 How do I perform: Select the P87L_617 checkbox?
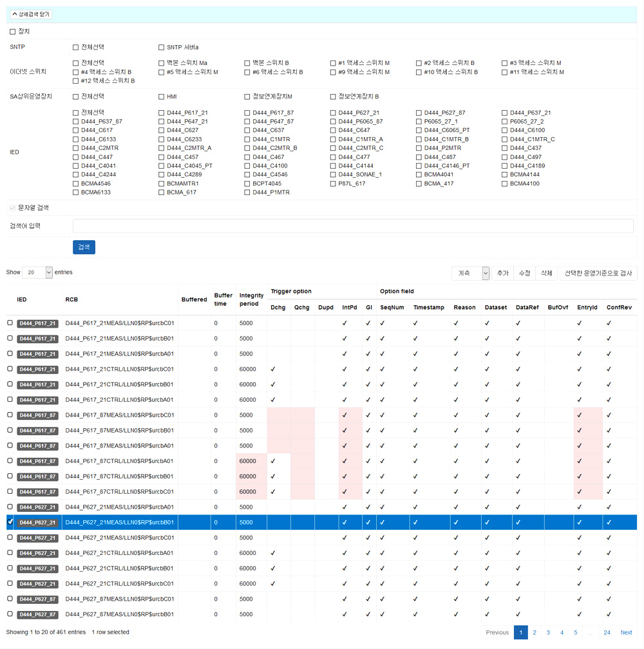pos(333,183)
